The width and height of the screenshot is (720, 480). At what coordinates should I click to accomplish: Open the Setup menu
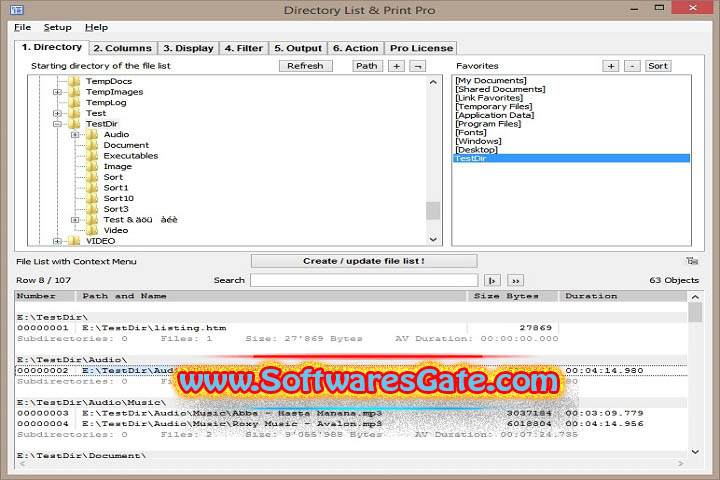point(57,28)
